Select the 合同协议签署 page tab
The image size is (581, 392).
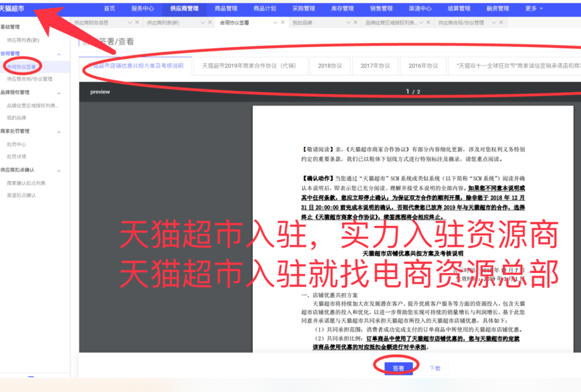tap(235, 23)
